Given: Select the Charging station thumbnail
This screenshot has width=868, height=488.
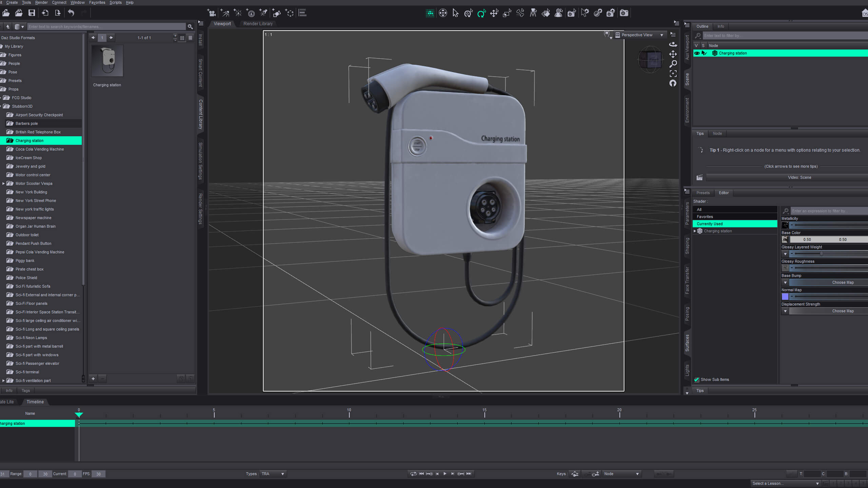Looking at the screenshot, I should [x=107, y=61].
